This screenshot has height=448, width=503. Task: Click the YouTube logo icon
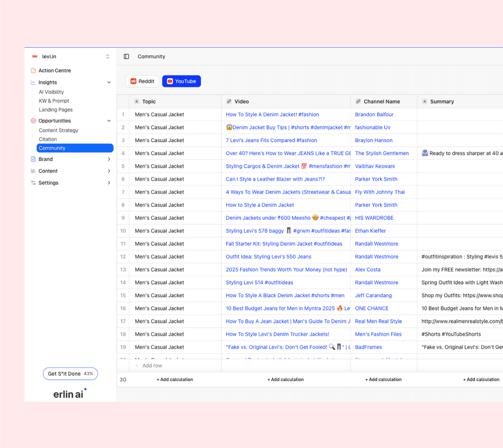(x=170, y=81)
